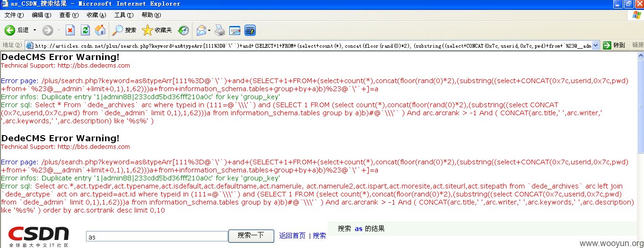
Task: Click the search input field containing 'as'
Action: (x=157, y=237)
